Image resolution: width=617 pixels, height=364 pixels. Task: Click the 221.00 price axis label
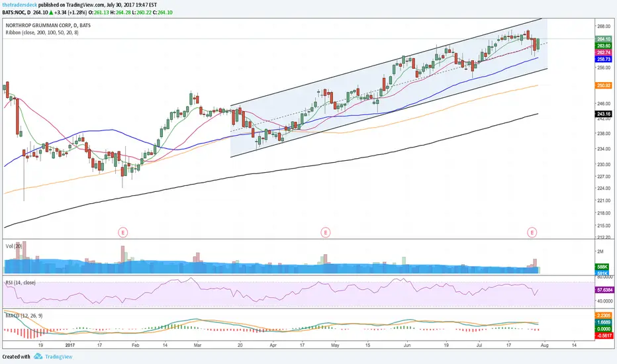pyautogui.click(x=604, y=201)
